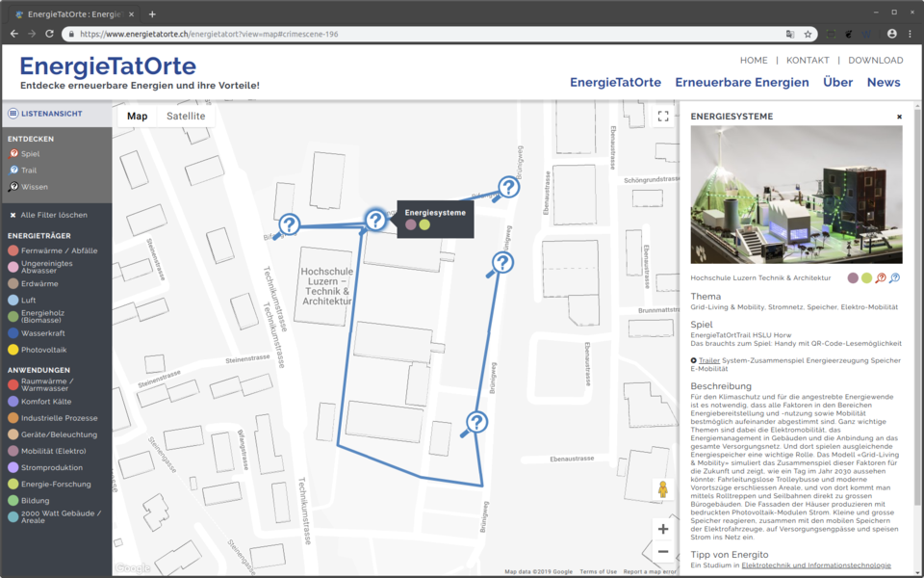Image resolution: width=924 pixels, height=578 pixels.
Task: Pick the Street View pegman
Action: click(x=663, y=489)
